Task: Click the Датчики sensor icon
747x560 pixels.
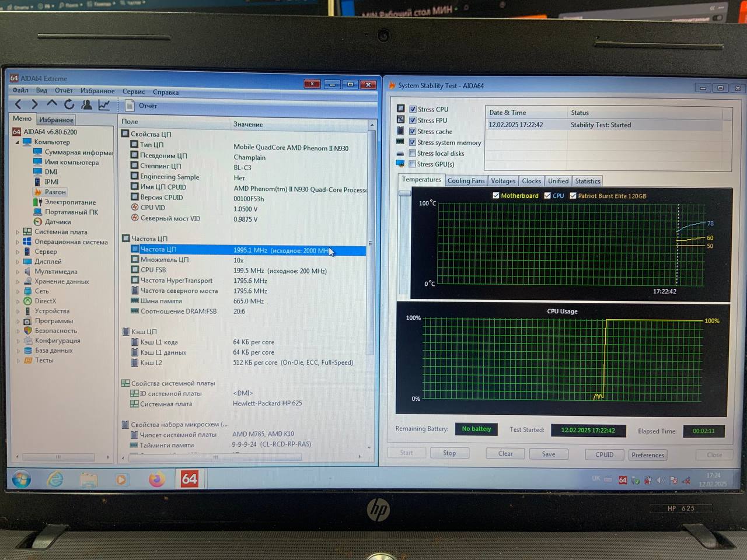Action: pos(38,222)
